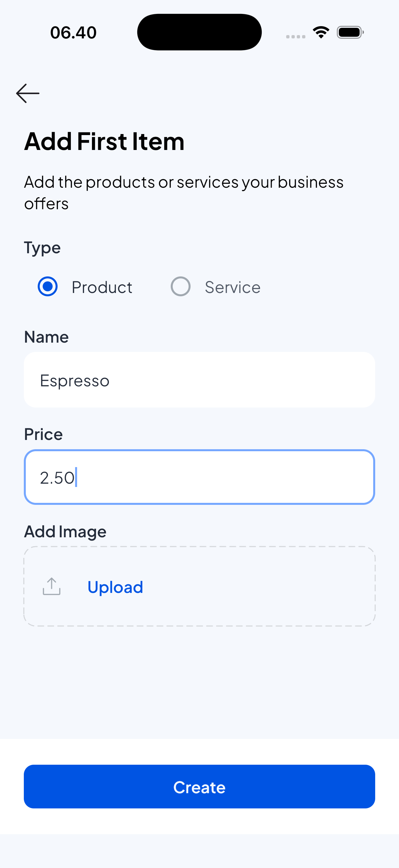
Task: Tap the battery indicator icon
Action: (x=350, y=32)
